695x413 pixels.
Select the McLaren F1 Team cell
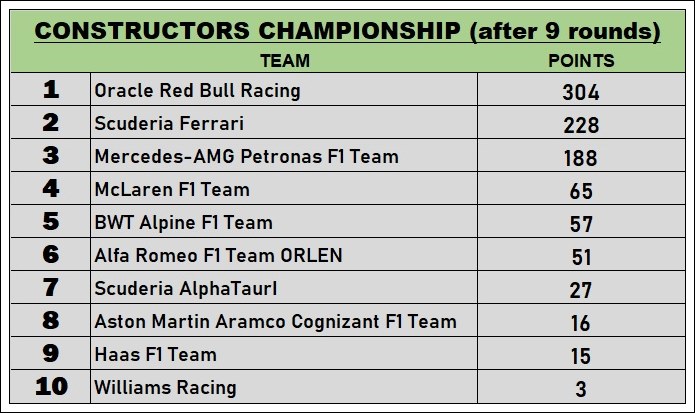point(284,189)
